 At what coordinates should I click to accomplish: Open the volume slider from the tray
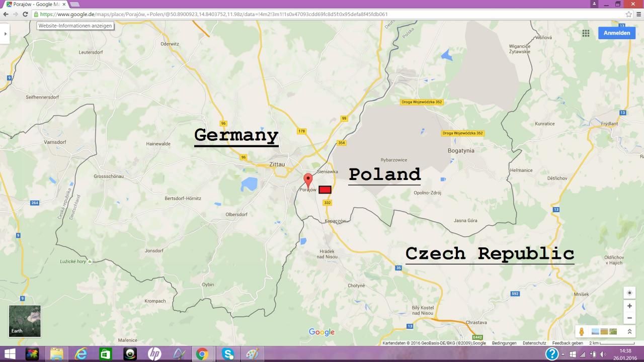(x=602, y=354)
